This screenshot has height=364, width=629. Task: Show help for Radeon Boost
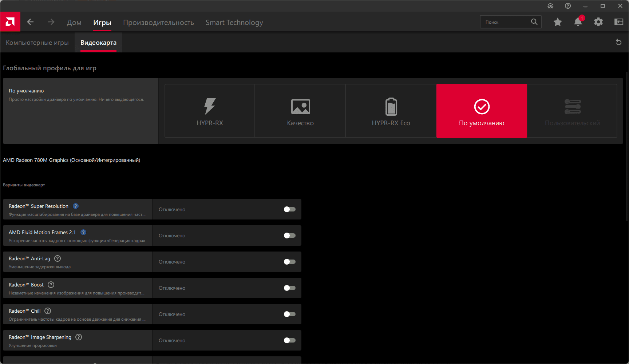51,285
